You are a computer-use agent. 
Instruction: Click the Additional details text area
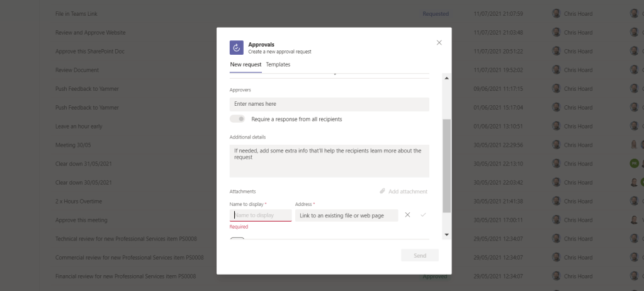(x=329, y=161)
